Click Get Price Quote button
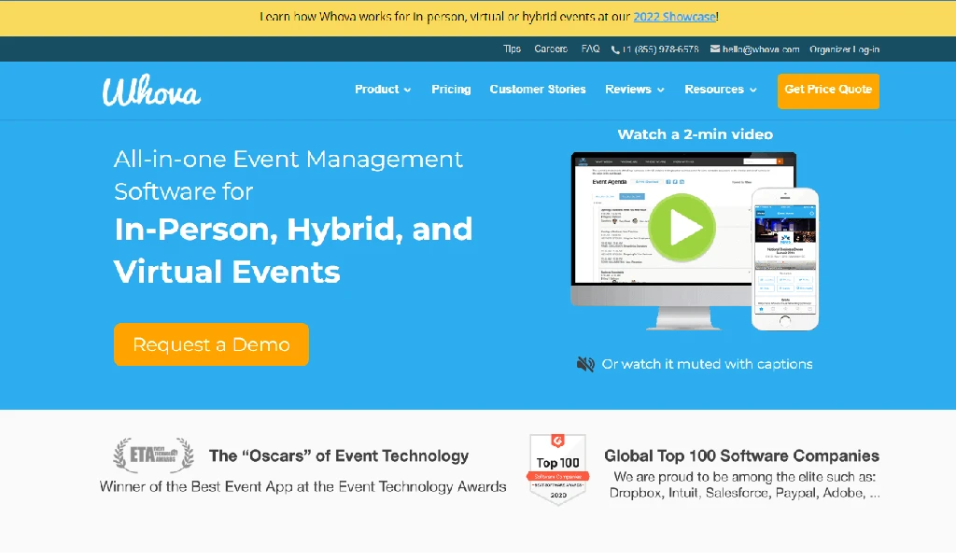Screen dimensions: 956x560 pyautogui.click(x=828, y=91)
